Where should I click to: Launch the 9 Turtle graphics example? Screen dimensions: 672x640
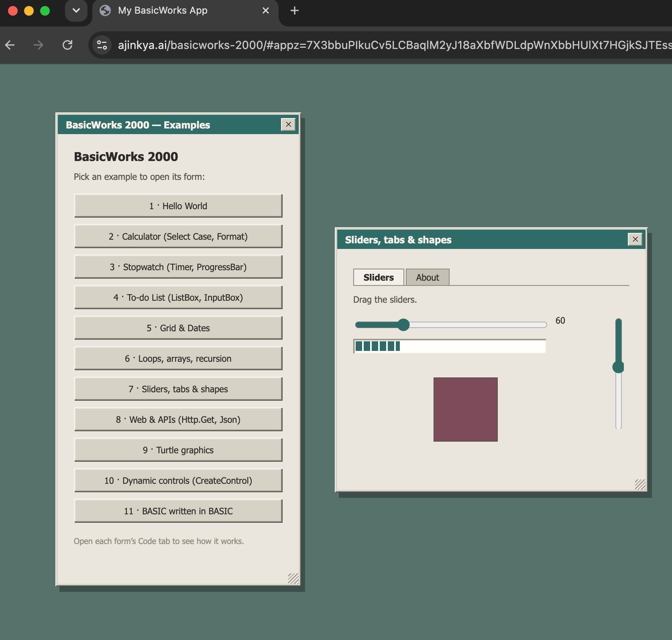pos(178,450)
